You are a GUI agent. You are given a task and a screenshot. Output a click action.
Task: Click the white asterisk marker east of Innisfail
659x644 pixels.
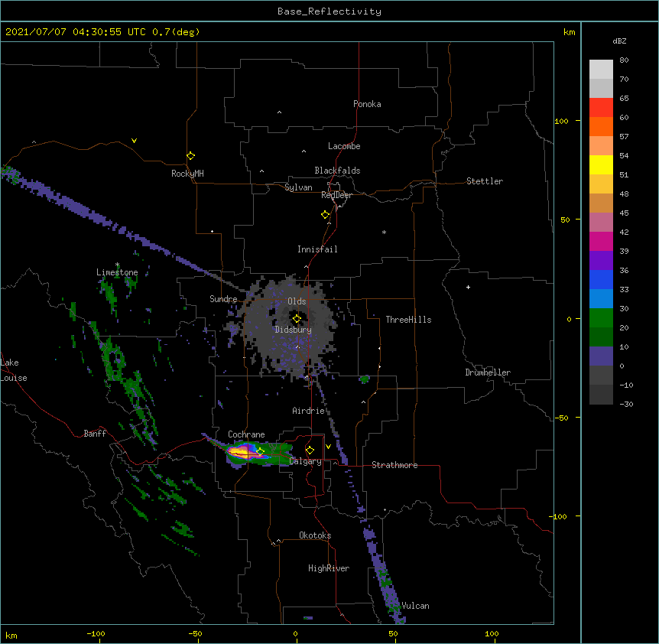pyautogui.click(x=384, y=232)
